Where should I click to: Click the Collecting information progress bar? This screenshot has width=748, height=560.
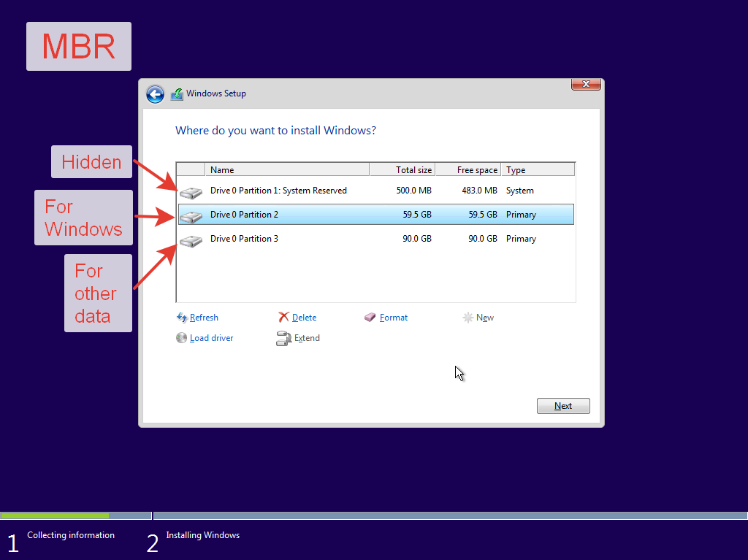tap(76, 515)
